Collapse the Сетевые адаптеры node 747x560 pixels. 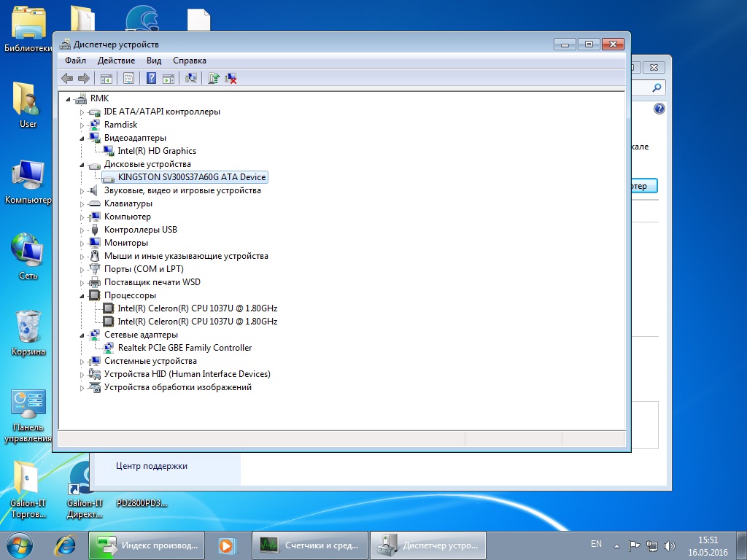click(82, 335)
